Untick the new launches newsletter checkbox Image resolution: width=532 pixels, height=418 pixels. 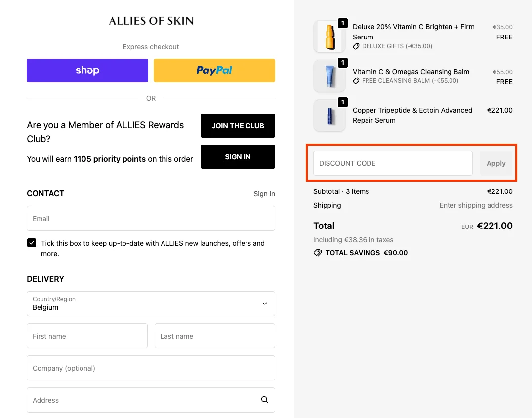click(32, 243)
